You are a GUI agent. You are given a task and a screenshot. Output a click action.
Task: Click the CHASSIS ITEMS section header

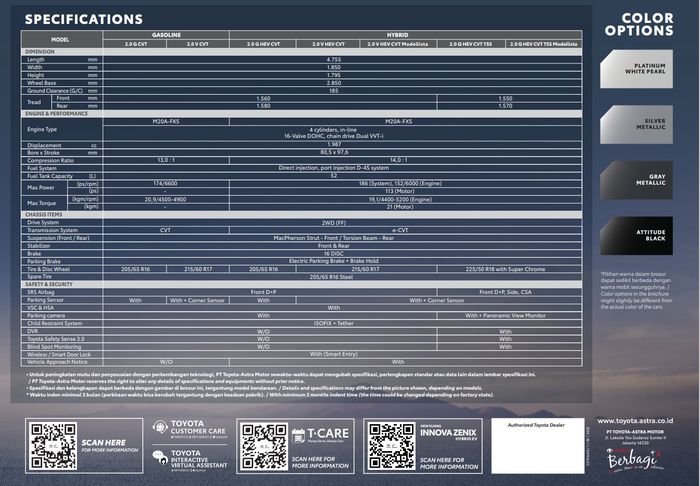tap(44, 213)
